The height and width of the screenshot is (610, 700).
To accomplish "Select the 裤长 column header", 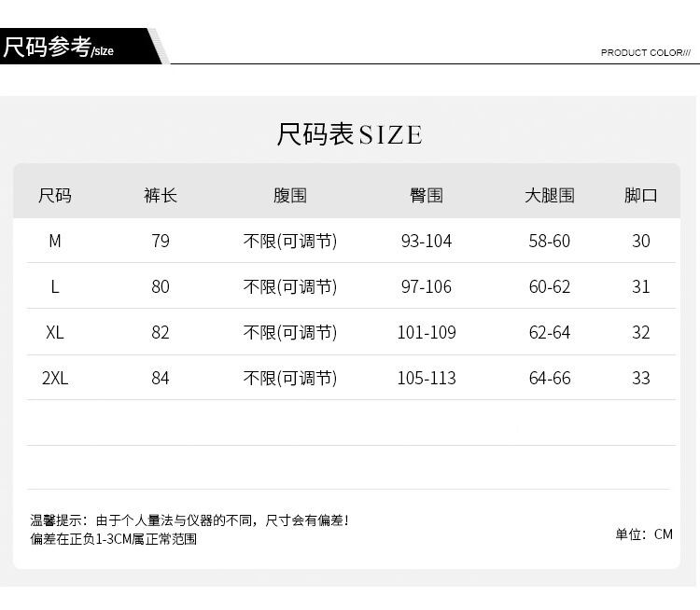I will pyautogui.click(x=161, y=196).
